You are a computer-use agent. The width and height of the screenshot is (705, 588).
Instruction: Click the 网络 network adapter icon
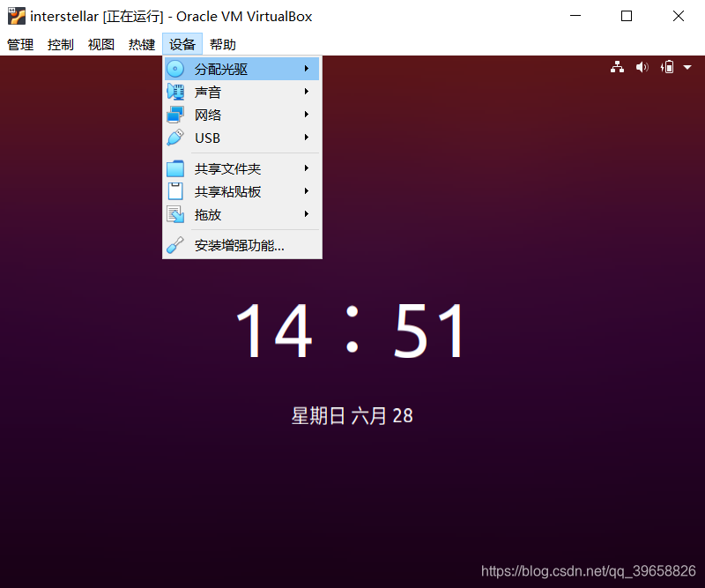(x=177, y=114)
